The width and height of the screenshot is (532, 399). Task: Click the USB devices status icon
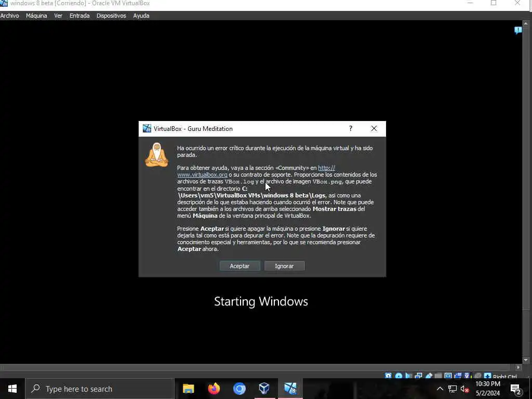point(429,376)
